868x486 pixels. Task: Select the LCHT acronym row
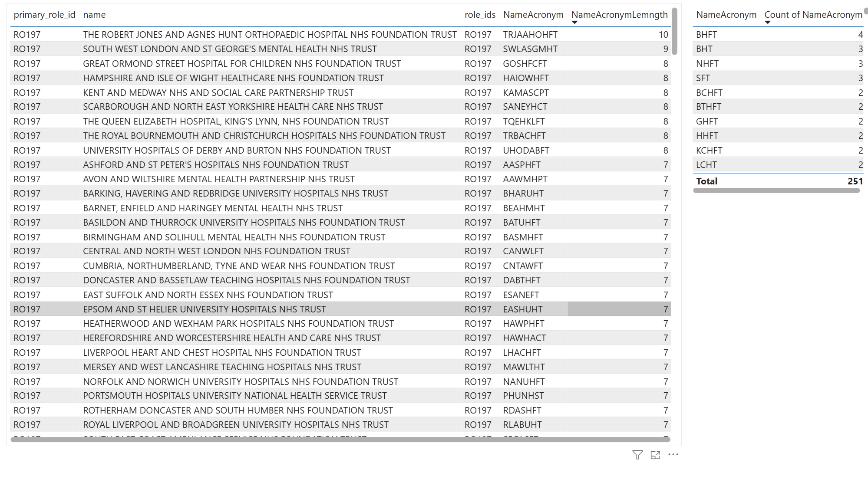(x=778, y=165)
